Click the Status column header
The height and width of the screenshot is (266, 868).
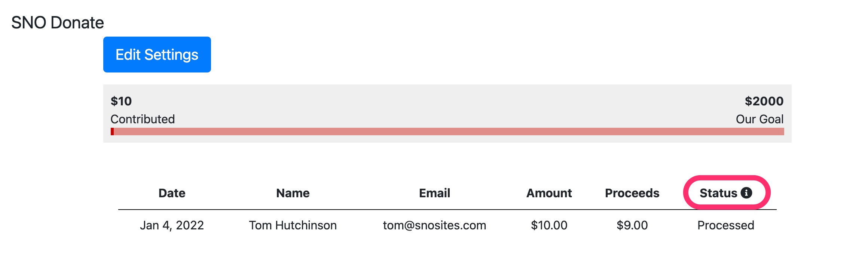[x=718, y=193]
